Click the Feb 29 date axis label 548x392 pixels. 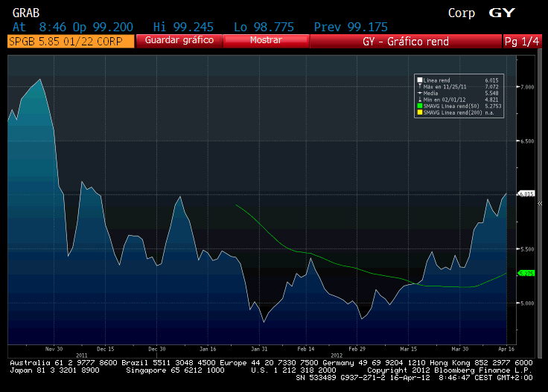357,349
